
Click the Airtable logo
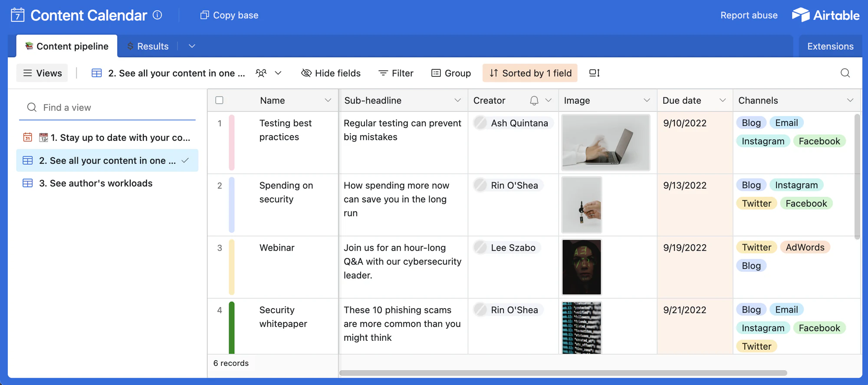825,15
